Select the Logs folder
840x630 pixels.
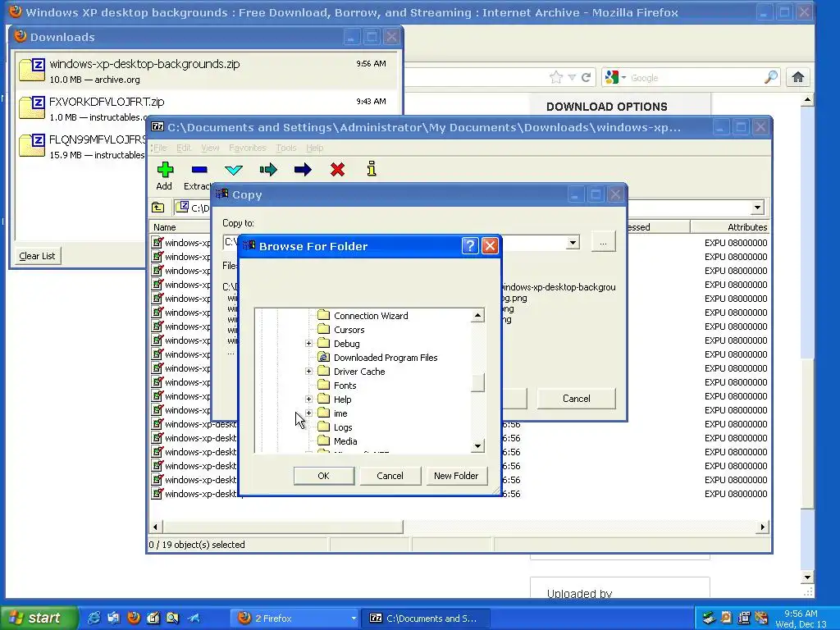click(x=343, y=427)
